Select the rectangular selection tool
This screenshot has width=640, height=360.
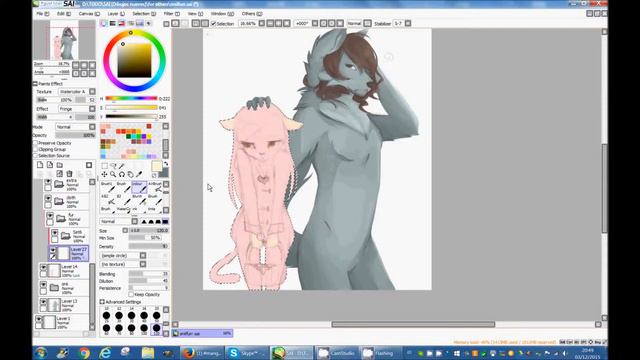(x=104, y=166)
